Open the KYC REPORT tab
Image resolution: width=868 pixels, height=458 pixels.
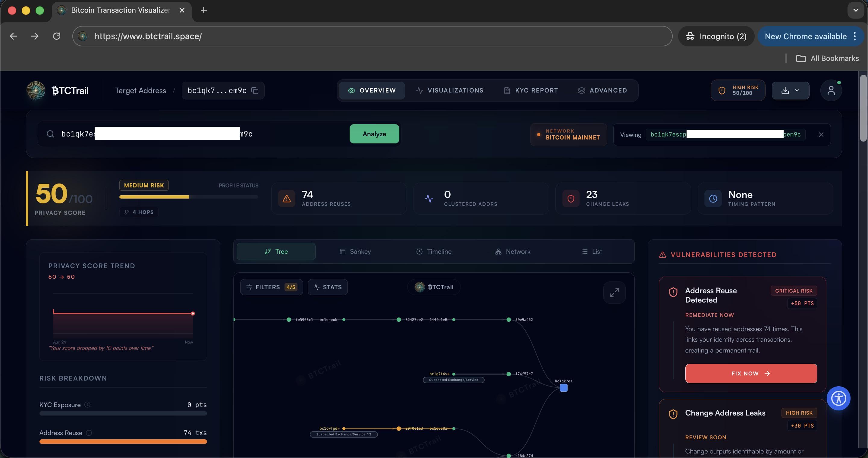click(x=531, y=91)
